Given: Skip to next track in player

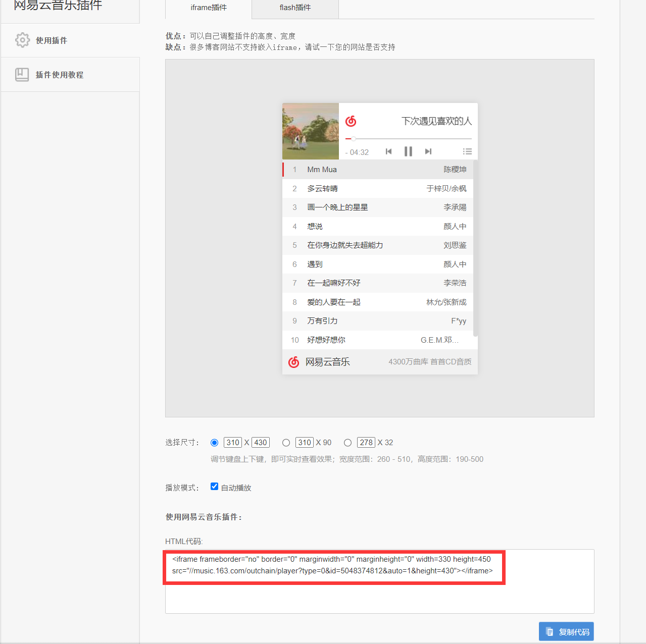Looking at the screenshot, I should [x=428, y=151].
